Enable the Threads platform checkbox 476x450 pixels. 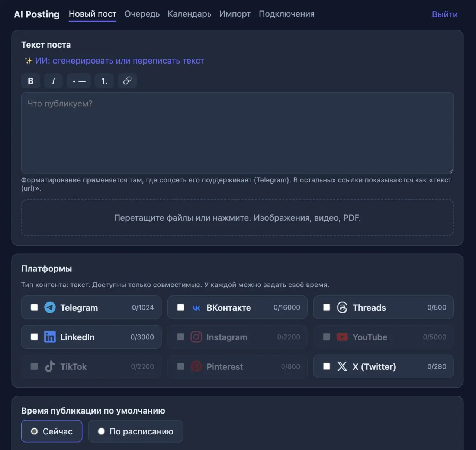[327, 307]
